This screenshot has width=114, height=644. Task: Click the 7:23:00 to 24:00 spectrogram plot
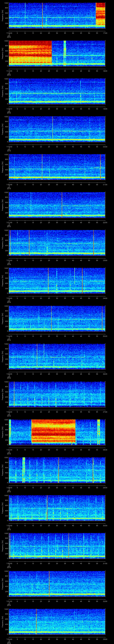coord(57,280)
